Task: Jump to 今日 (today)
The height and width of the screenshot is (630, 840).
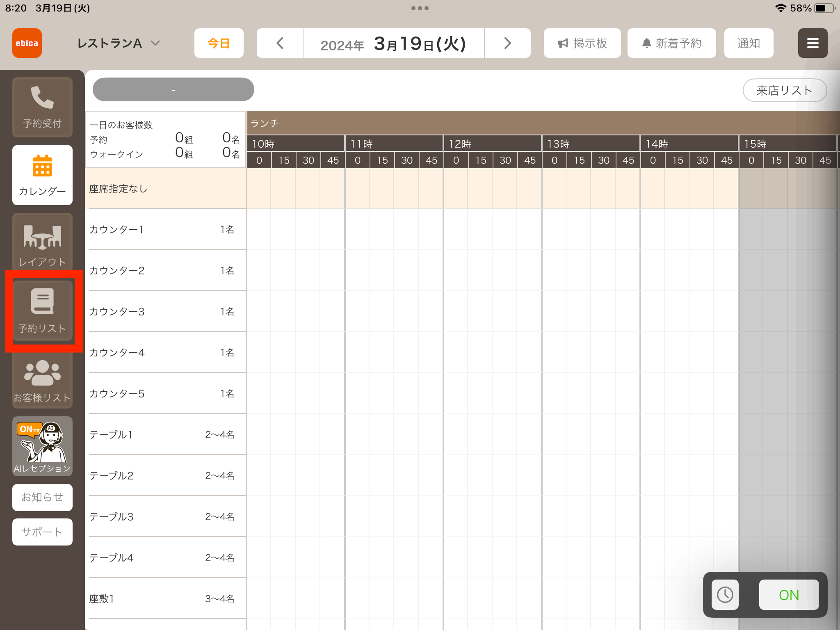Action: pos(219,43)
